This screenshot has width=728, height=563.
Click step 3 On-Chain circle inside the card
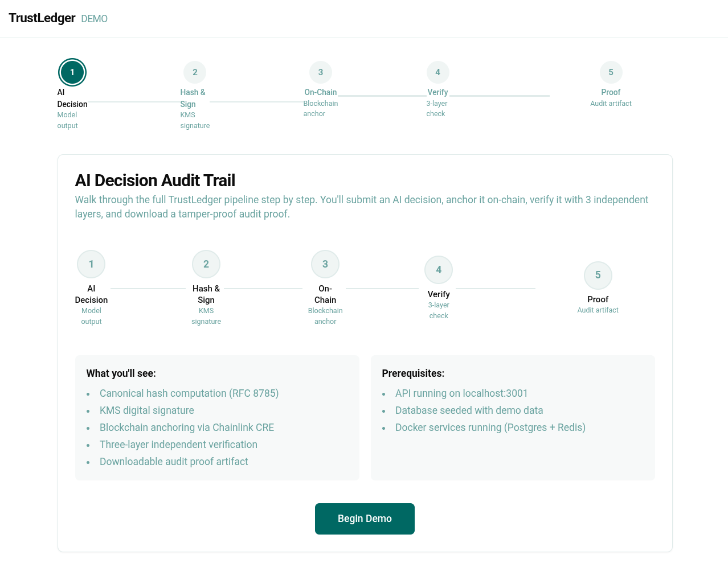[x=325, y=264]
